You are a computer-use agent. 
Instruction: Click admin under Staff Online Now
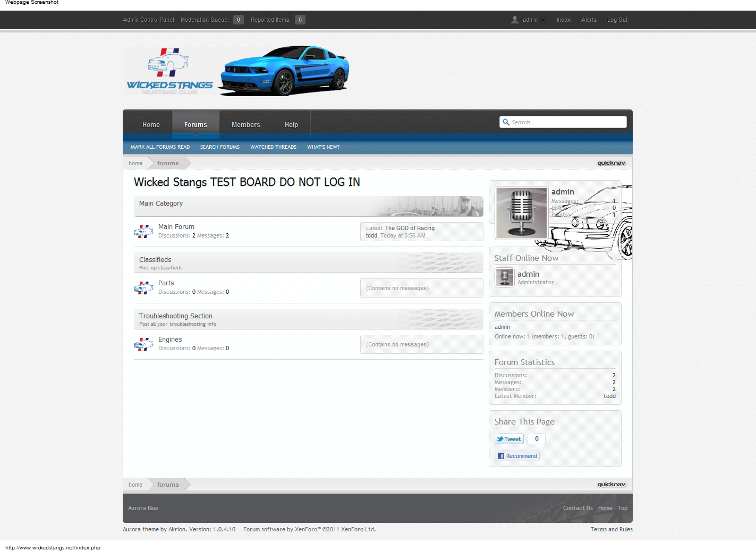[528, 274]
